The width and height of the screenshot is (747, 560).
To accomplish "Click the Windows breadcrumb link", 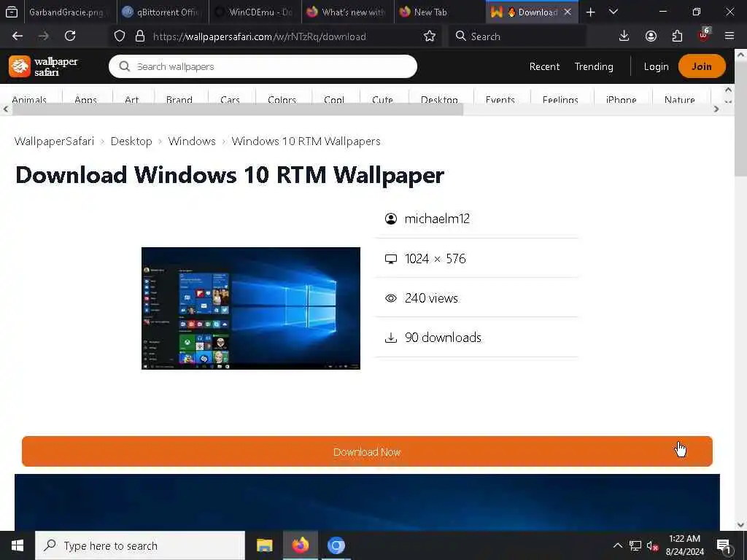I will tap(192, 141).
